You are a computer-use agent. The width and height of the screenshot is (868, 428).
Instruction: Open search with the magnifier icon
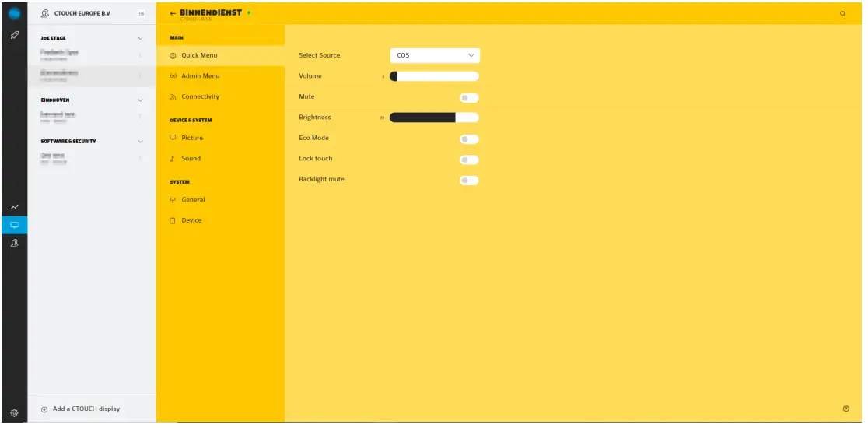click(x=842, y=14)
